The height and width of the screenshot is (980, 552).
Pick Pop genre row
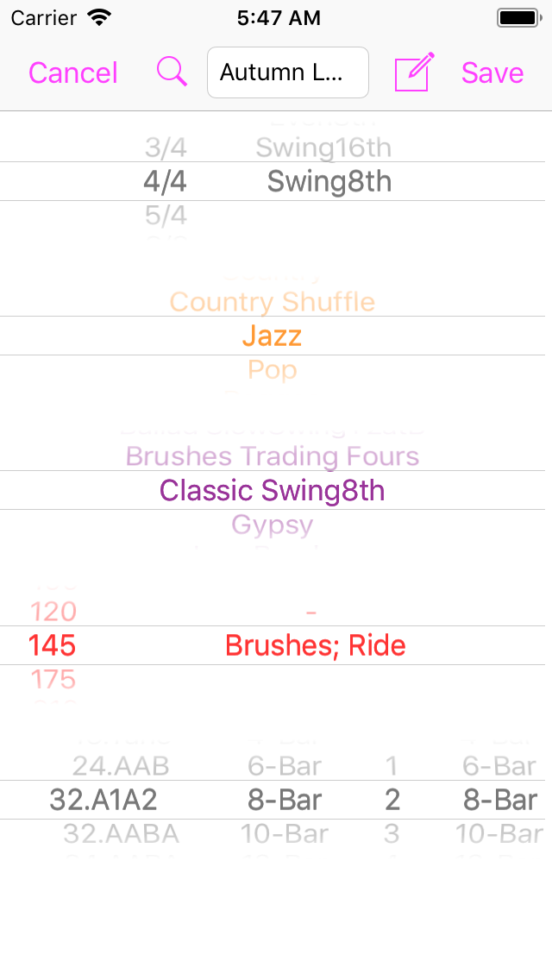click(x=272, y=369)
